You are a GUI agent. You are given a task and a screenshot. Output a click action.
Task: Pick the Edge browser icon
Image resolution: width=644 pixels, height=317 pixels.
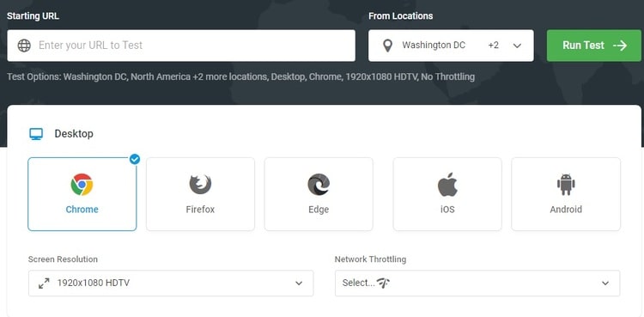point(319,184)
